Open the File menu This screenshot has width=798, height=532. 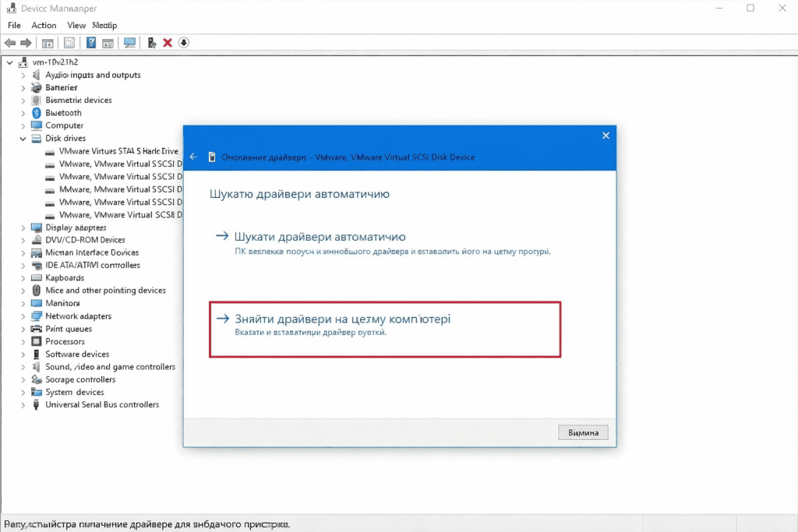(14, 26)
